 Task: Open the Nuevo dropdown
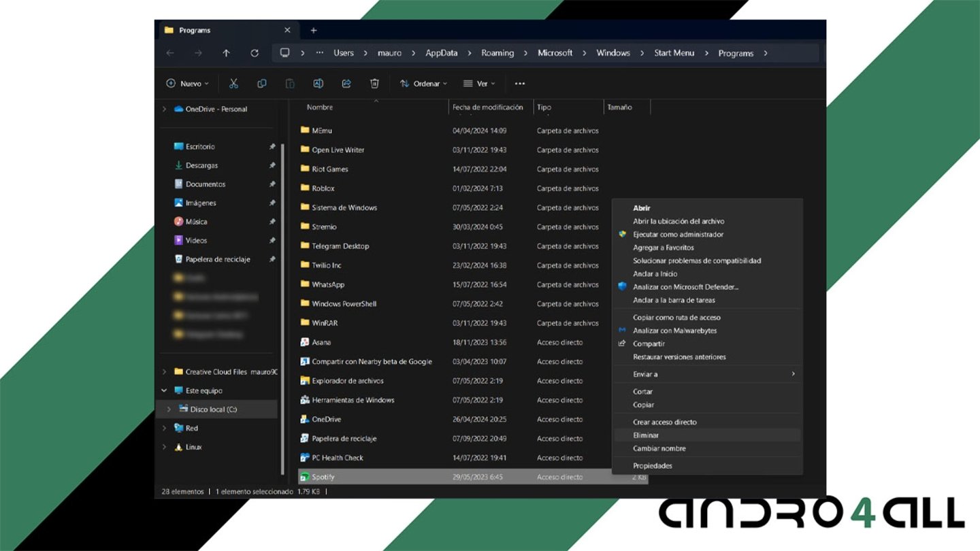coord(188,84)
